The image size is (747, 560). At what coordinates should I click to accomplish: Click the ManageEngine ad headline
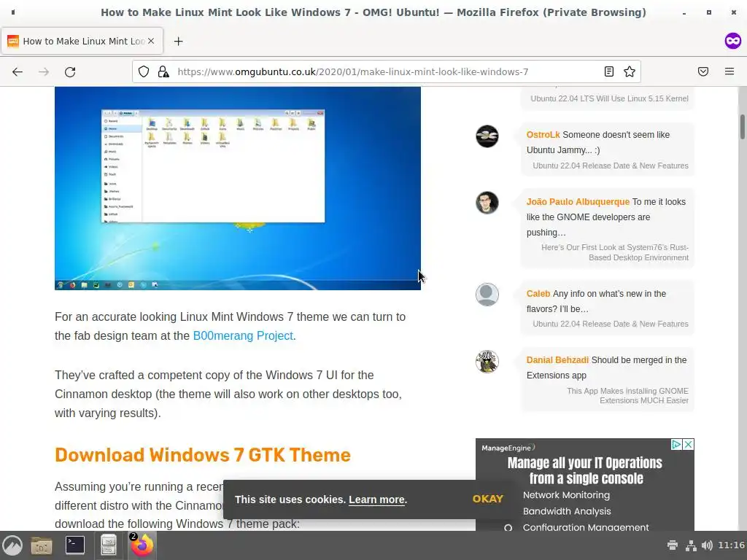(x=584, y=470)
